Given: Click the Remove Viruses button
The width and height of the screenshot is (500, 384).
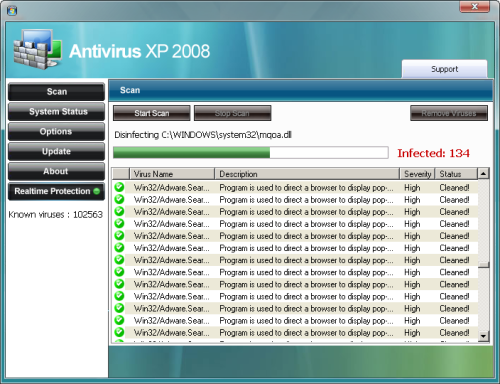Looking at the screenshot, I should click(449, 113).
